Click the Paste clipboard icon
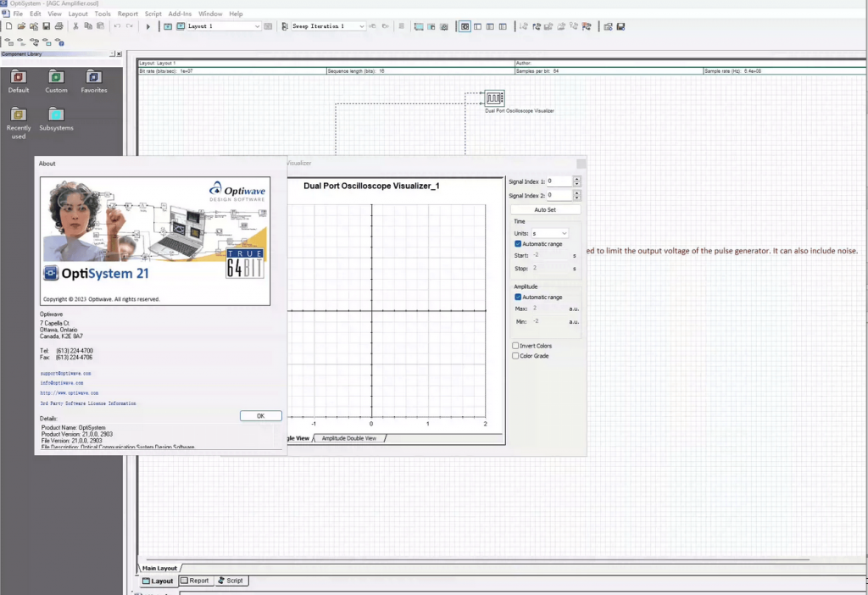 point(100,26)
